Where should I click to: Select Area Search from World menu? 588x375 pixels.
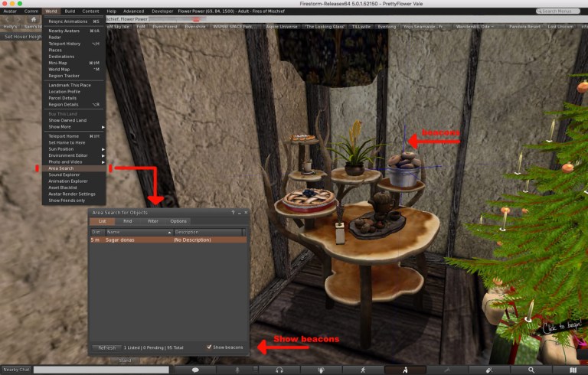61,168
